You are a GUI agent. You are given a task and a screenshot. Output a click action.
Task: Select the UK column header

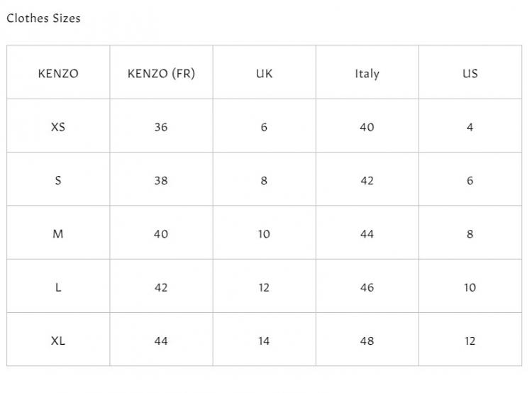coord(264,73)
